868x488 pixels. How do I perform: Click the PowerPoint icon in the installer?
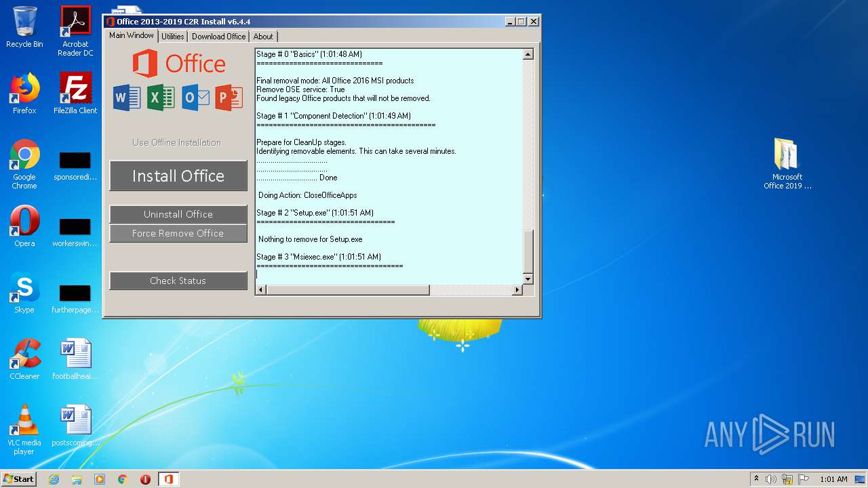[229, 98]
